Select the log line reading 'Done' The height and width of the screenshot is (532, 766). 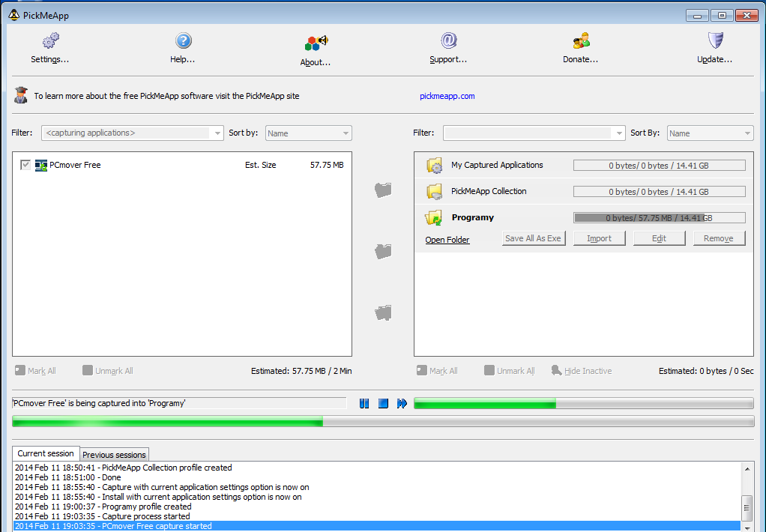pyautogui.click(x=377, y=477)
